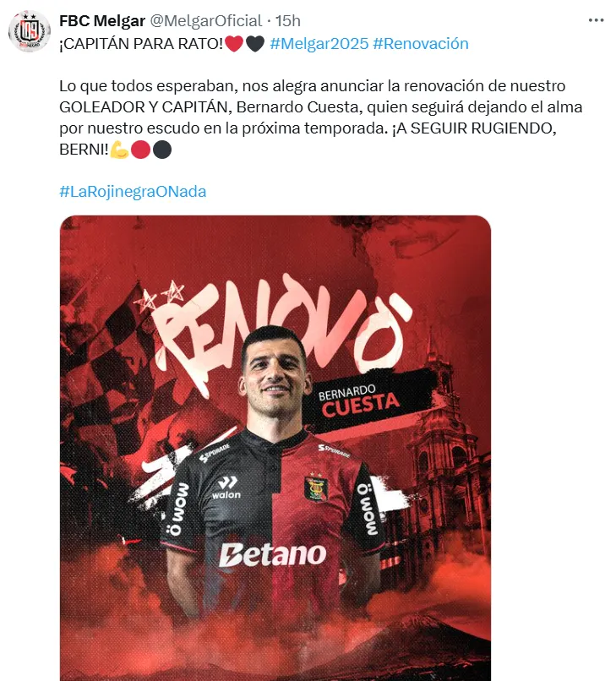The width and height of the screenshot is (616, 681).
Task: Open the FBC Melgar profile avatar
Action: pos(30,31)
